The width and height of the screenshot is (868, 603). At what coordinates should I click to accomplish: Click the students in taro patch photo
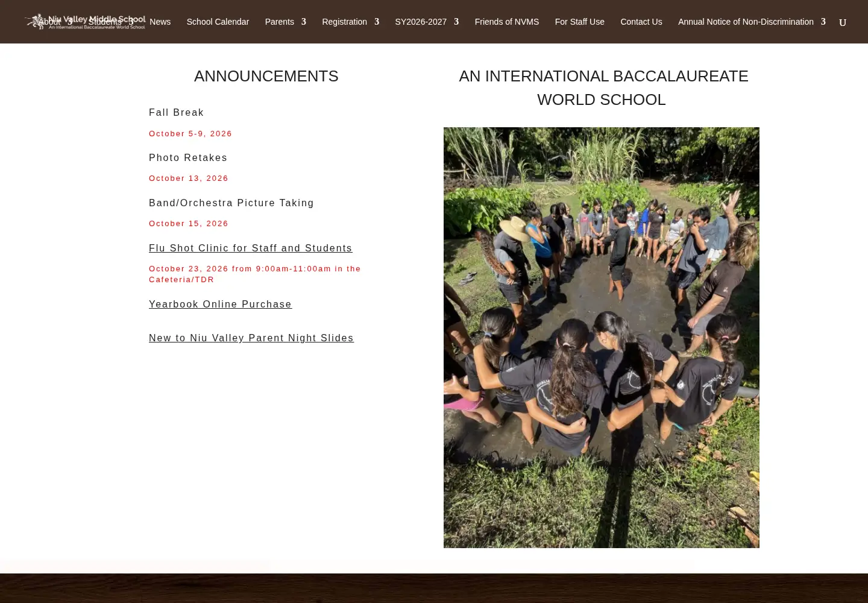[x=602, y=338]
